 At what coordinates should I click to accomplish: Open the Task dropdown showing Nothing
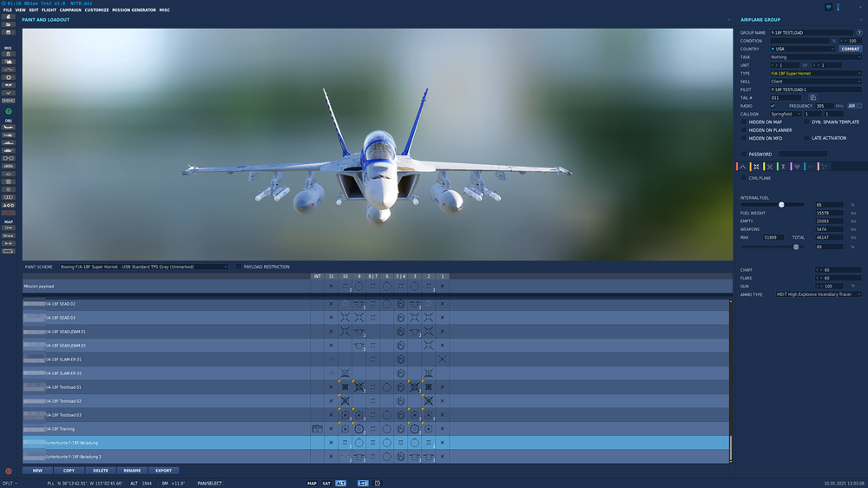click(815, 57)
